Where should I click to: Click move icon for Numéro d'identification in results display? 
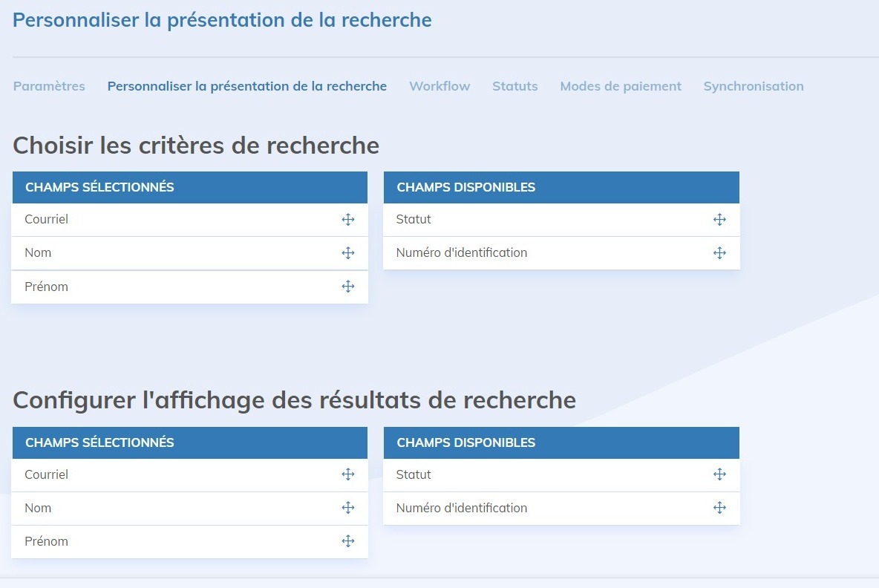[x=719, y=508]
